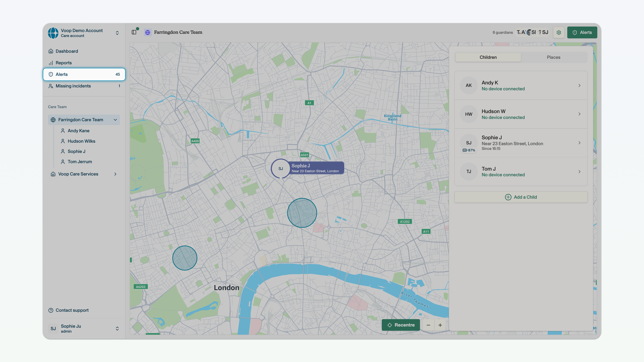Viewport: 644px width, 362px height.
Task: Open the Sophie Ju user menu
Action: (84, 328)
